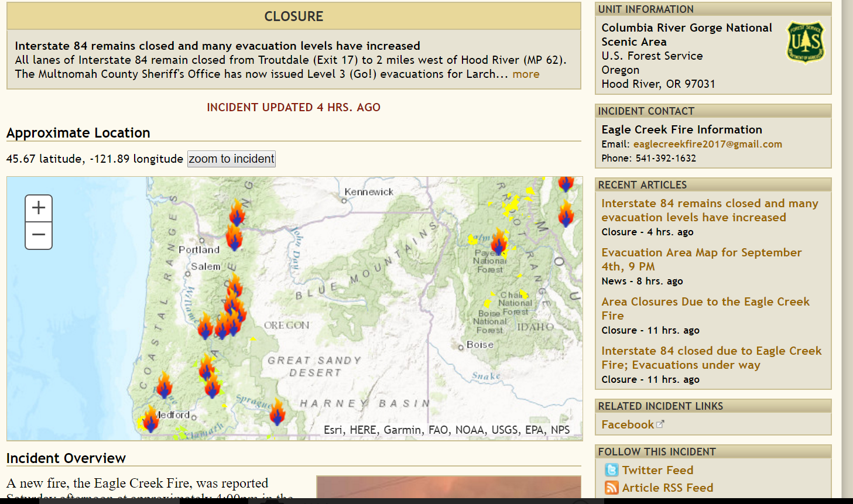The width and height of the screenshot is (853, 504).
Task: Click the fire marker just above Portland
Action: (237, 212)
